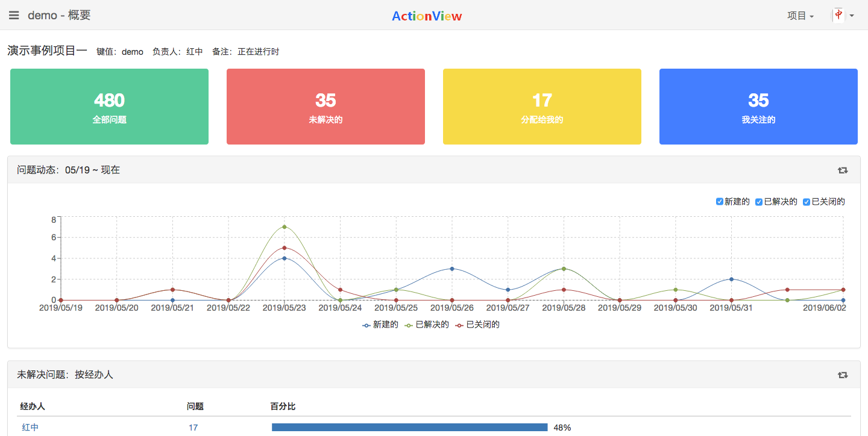Select the demo - 概要 title
The image size is (868, 436).
tap(59, 15)
